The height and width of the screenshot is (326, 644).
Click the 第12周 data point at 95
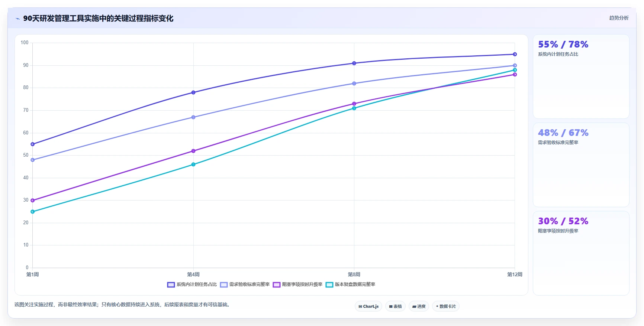click(x=515, y=54)
